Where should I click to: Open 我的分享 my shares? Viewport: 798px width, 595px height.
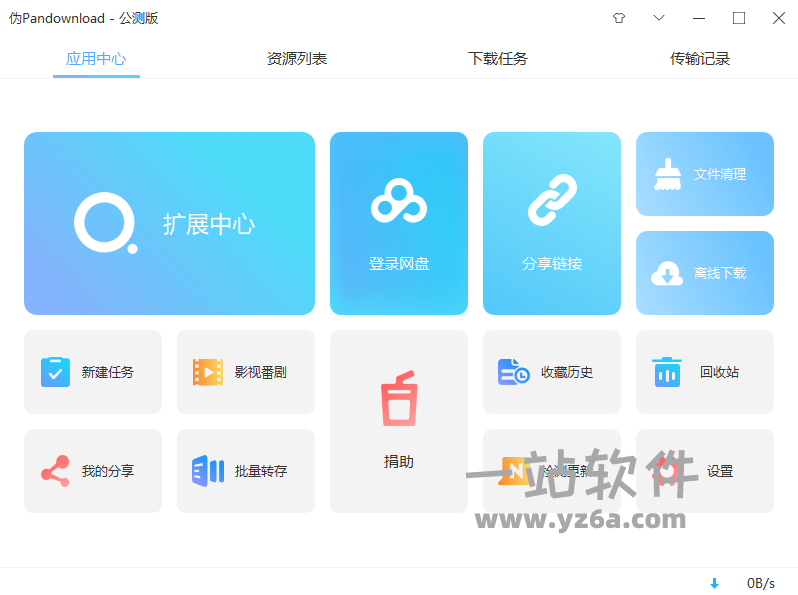(x=93, y=471)
